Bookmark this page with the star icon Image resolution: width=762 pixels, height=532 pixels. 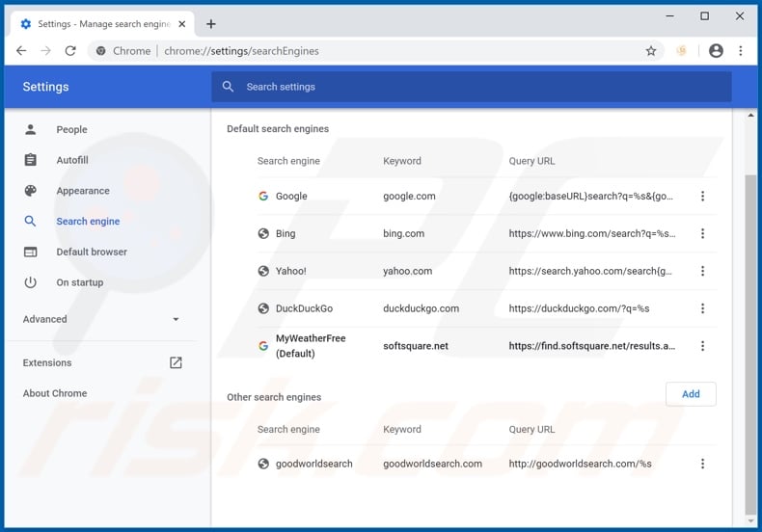coord(651,50)
